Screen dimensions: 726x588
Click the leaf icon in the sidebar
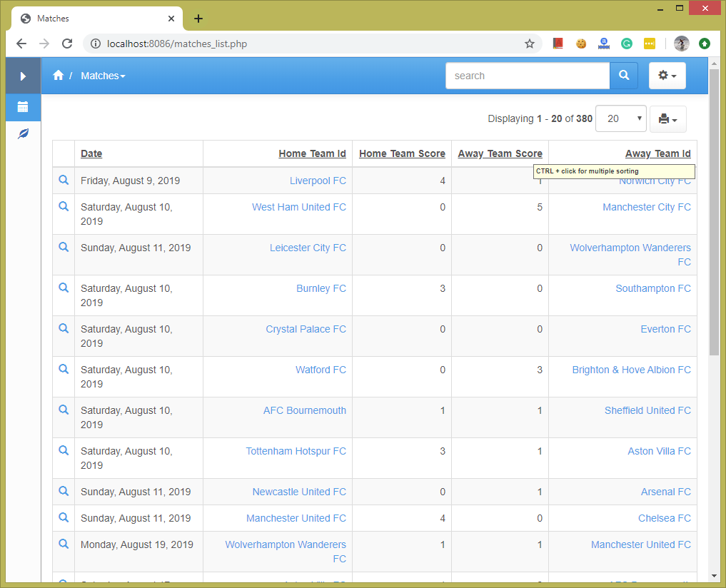point(23,133)
